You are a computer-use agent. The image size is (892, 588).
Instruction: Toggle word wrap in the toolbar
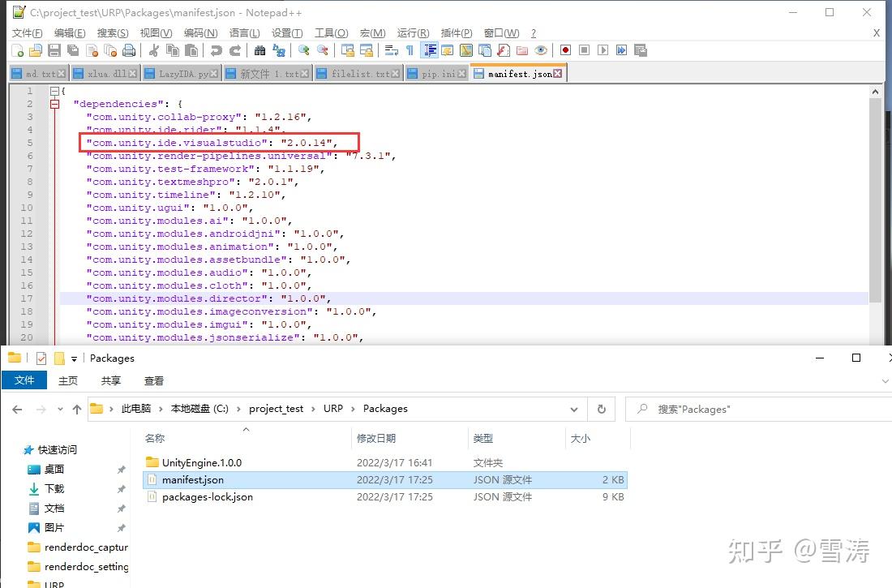[x=390, y=50]
